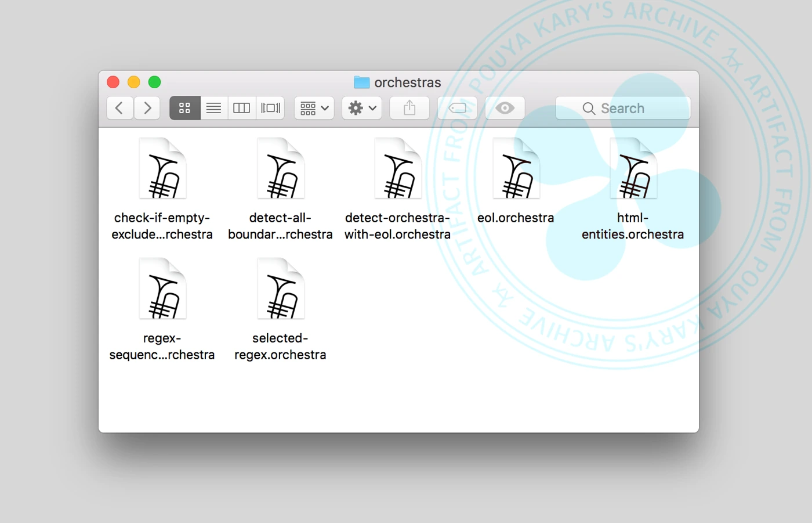This screenshot has height=523, width=812.
Task: Select the regex-sequenc orchestra file icon
Action: coord(162,289)
